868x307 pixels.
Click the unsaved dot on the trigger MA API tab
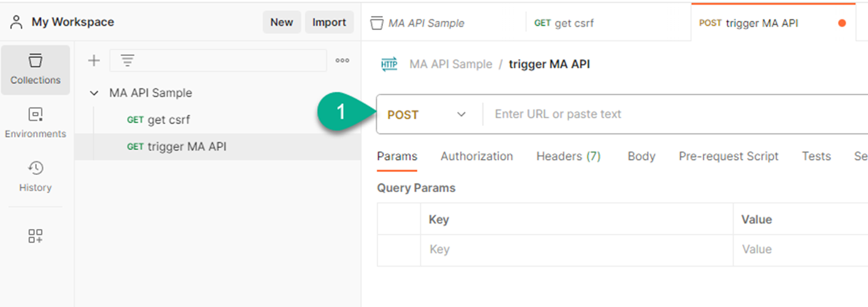(842, 23)
